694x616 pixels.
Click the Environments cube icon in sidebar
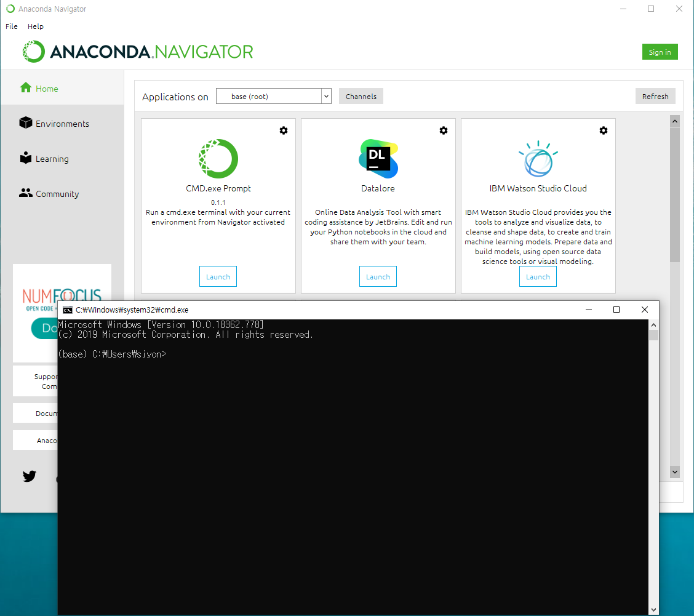pos(26,122)
